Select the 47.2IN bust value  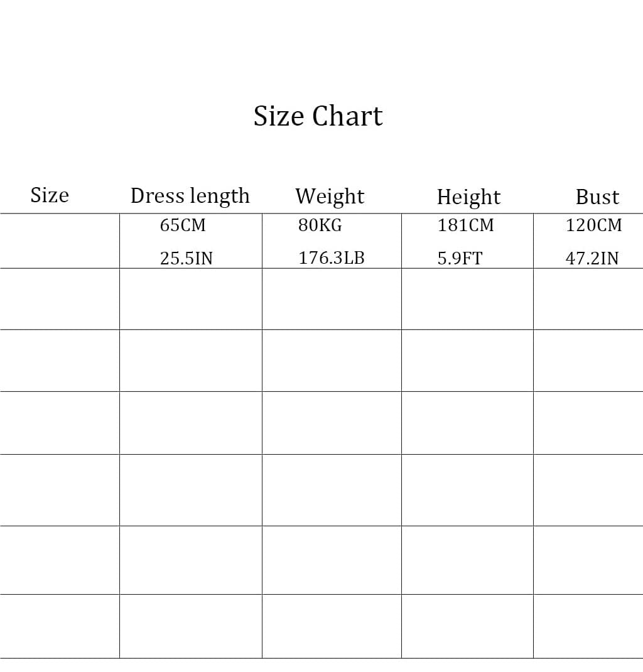[x=592, y=258]
